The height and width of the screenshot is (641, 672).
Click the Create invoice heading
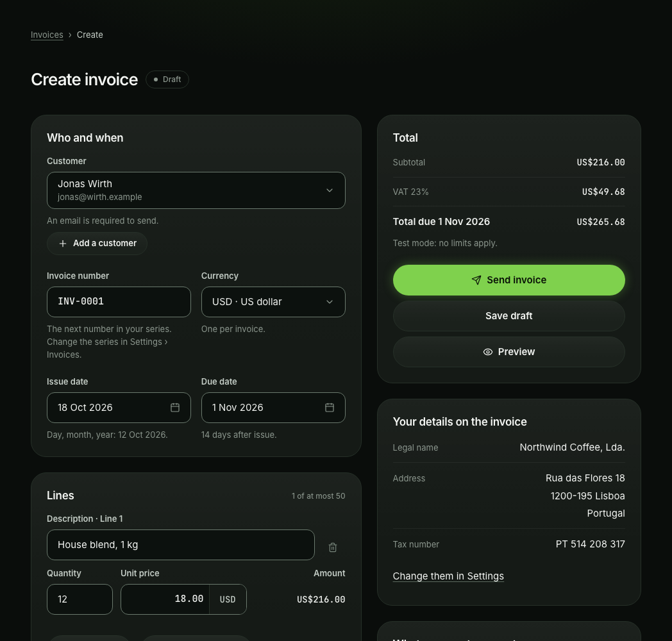tap(85, 79)
